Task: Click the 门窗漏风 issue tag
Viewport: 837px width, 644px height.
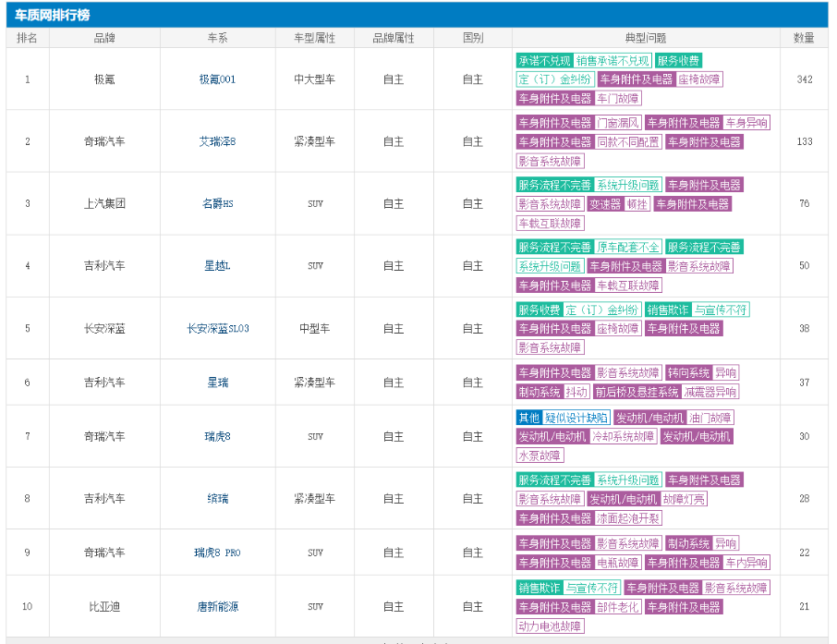Action: tap(618, 123)
